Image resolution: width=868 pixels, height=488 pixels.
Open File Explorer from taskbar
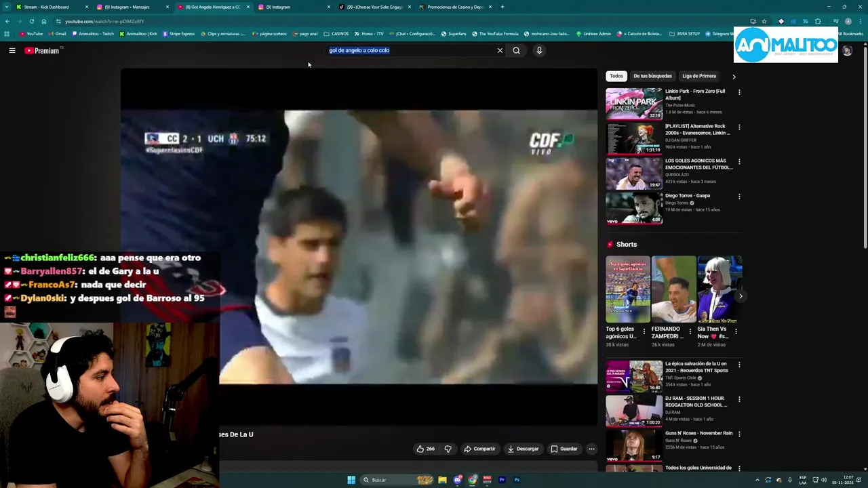tap(442, 480)
